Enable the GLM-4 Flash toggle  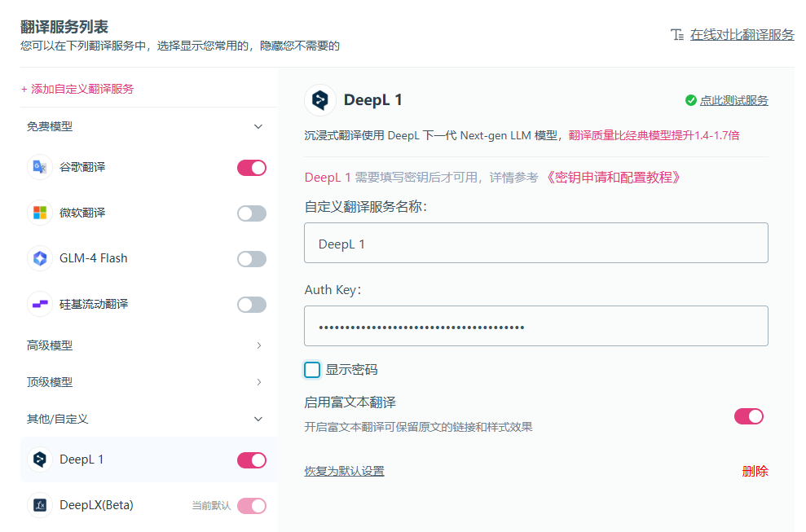point(252,259)
